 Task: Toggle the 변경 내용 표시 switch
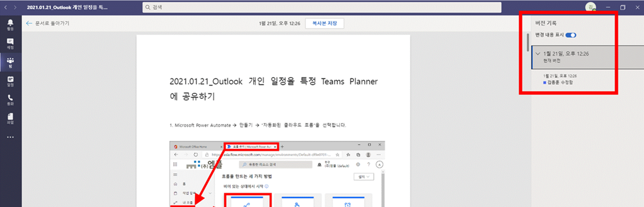[x=571, y=35]
